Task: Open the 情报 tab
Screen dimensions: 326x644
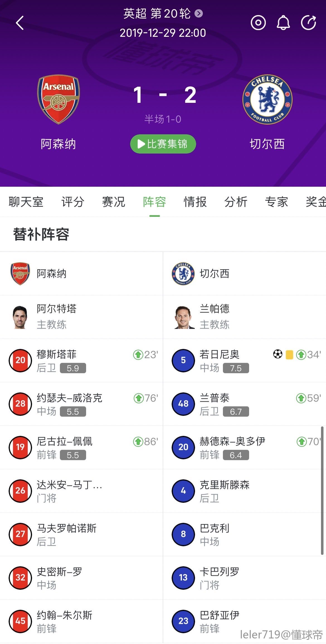Action: tap(195, 202)
